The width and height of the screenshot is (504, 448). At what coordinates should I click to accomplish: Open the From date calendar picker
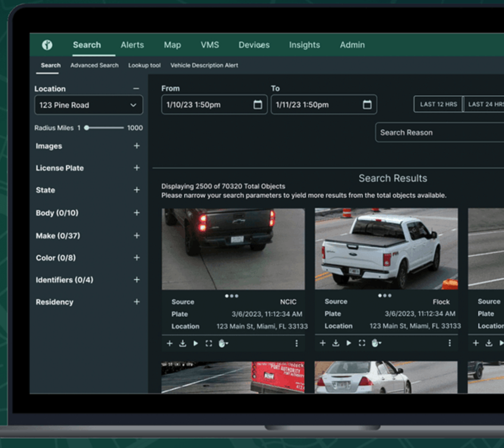258,104
